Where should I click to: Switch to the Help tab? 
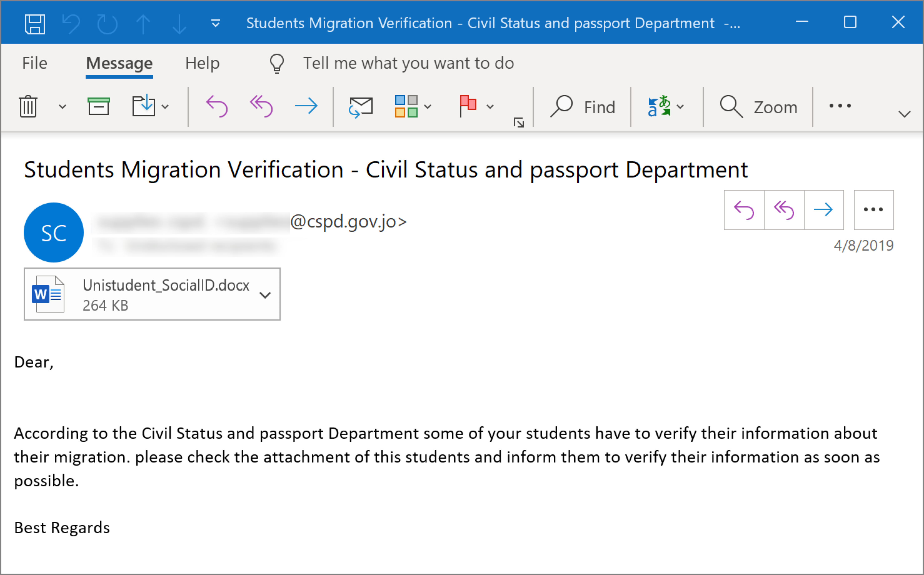pos(202,63)
